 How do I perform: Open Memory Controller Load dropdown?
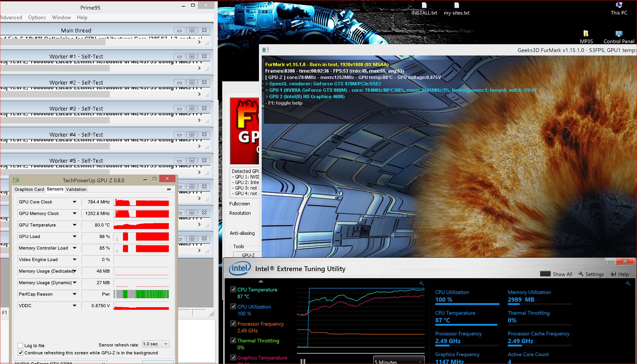pyautogui.click(x=75, y=248)
